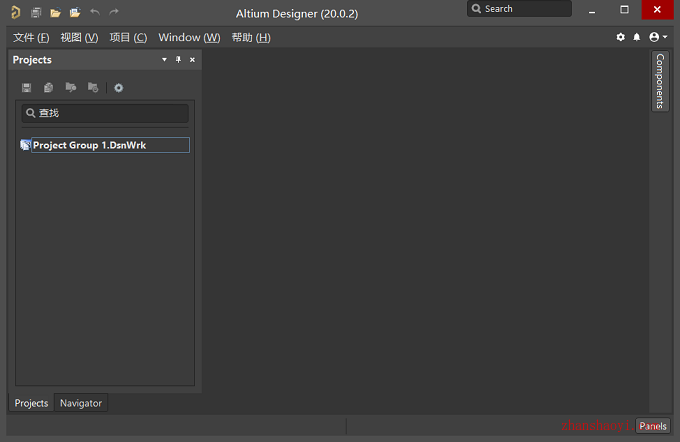Image resolution: width=680 pixels, height=442 pixels.
Task: Switch to the Navigator tab
Action: 81,403
